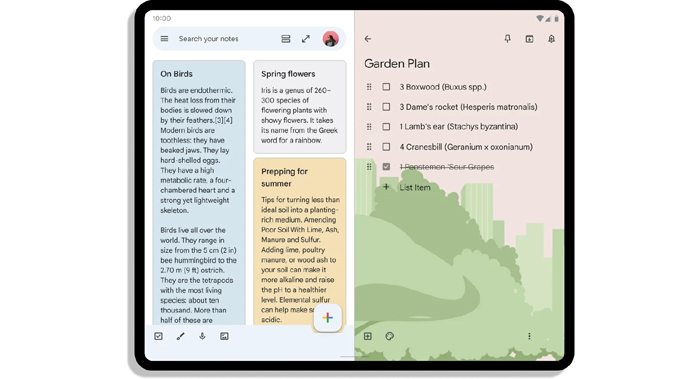Switch to single-column list view

286,39
